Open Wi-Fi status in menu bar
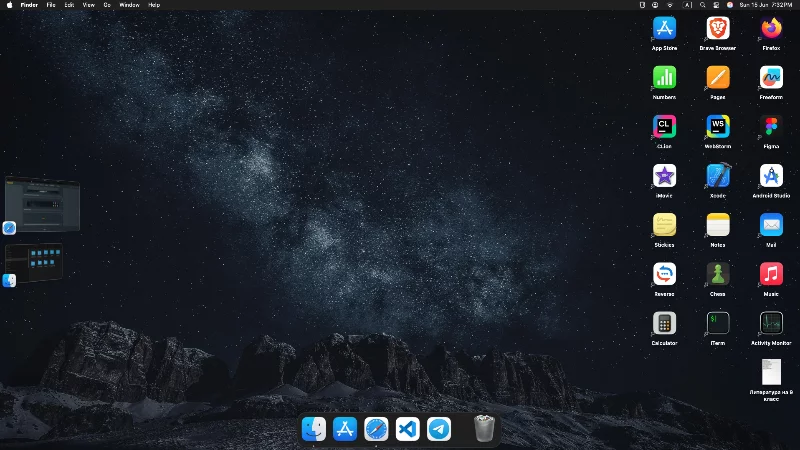Image resolution: width=800 pixels, height=450 pixels. [x=670, y=5]
